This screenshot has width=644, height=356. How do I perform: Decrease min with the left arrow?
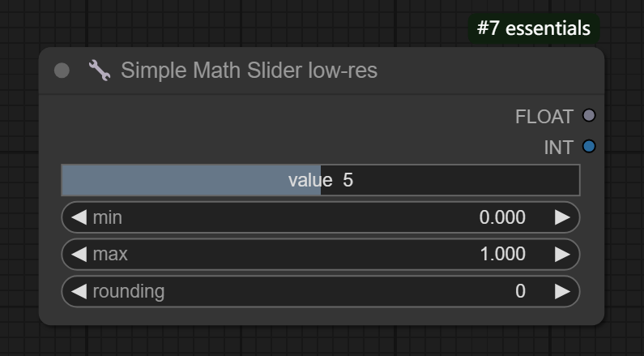pyautogui.click(x=79, y=217)
